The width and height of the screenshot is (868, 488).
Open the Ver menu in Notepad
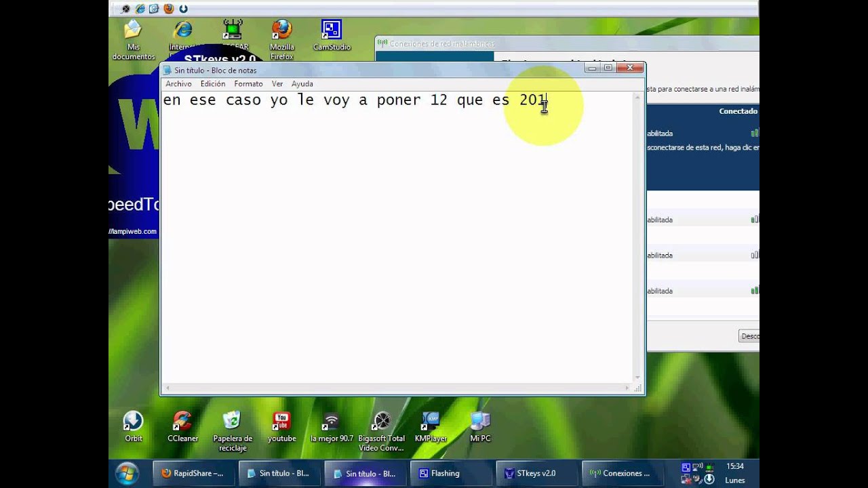pyautogui.click(x=277, y=84)
